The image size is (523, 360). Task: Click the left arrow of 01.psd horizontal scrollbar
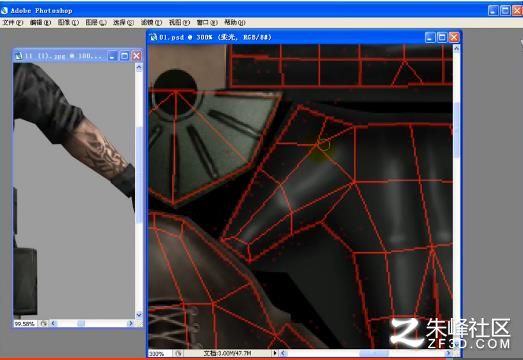click(283, 353)
